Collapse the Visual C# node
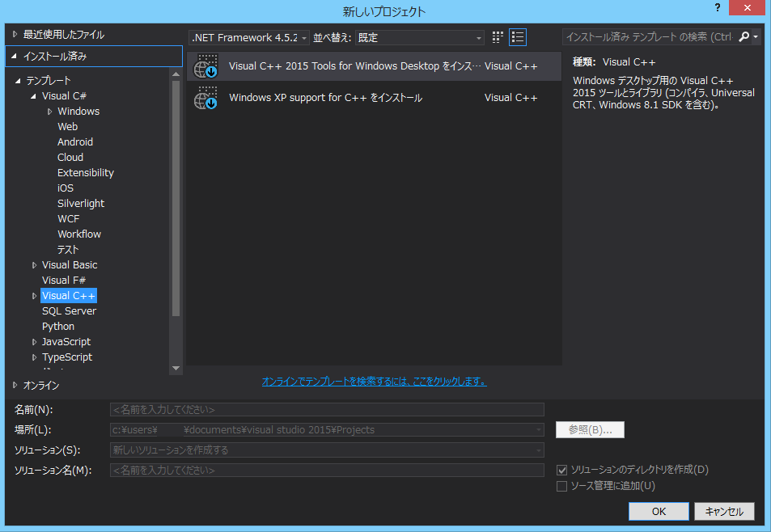 33,96
